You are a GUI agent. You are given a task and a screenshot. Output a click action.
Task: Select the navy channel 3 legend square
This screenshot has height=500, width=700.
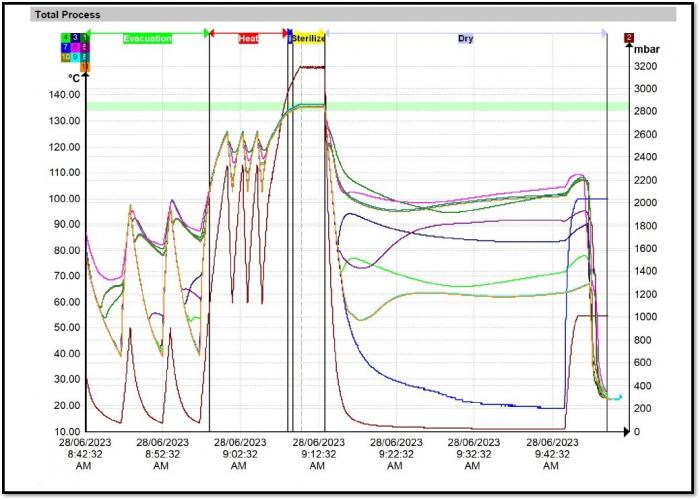tap(75, 38)
